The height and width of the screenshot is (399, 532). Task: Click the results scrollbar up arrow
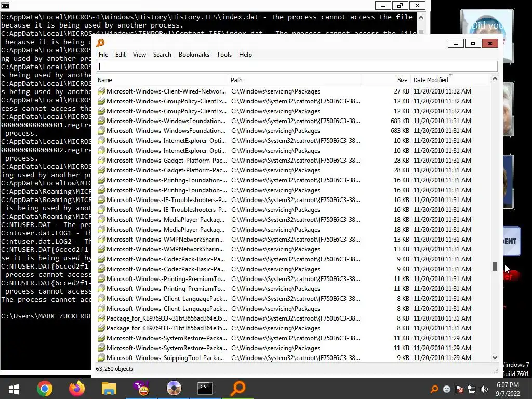(x=495, y=79)
